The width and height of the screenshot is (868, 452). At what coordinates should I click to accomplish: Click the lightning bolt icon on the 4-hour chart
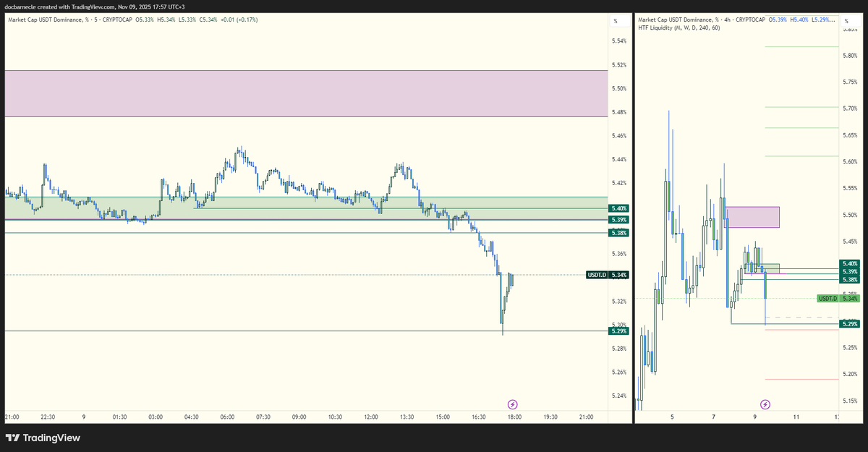[765, 404]
